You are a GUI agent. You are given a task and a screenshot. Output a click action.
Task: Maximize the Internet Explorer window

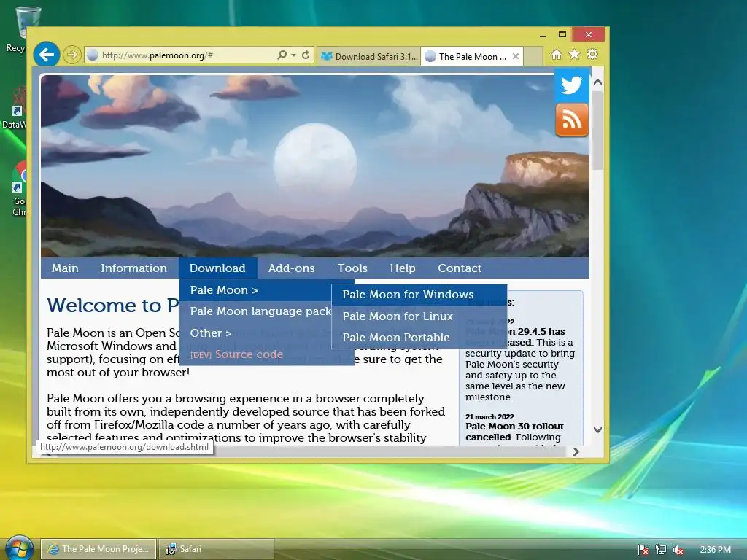[562, 35]
